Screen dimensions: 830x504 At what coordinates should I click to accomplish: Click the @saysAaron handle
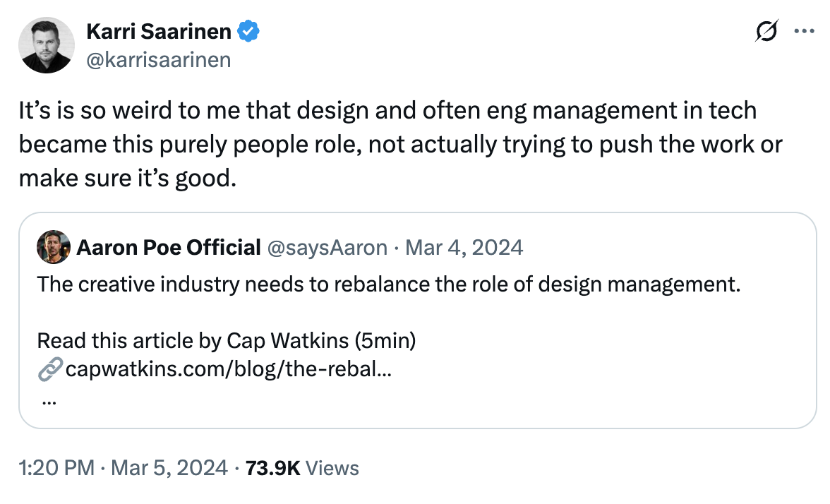tap(326, 247)
